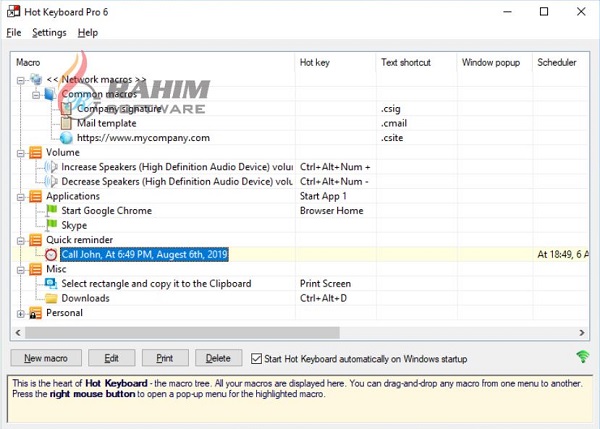Screen dimensions: 600x429
Task: Click the green flag icon for Google Chrome
Action: 51,210
